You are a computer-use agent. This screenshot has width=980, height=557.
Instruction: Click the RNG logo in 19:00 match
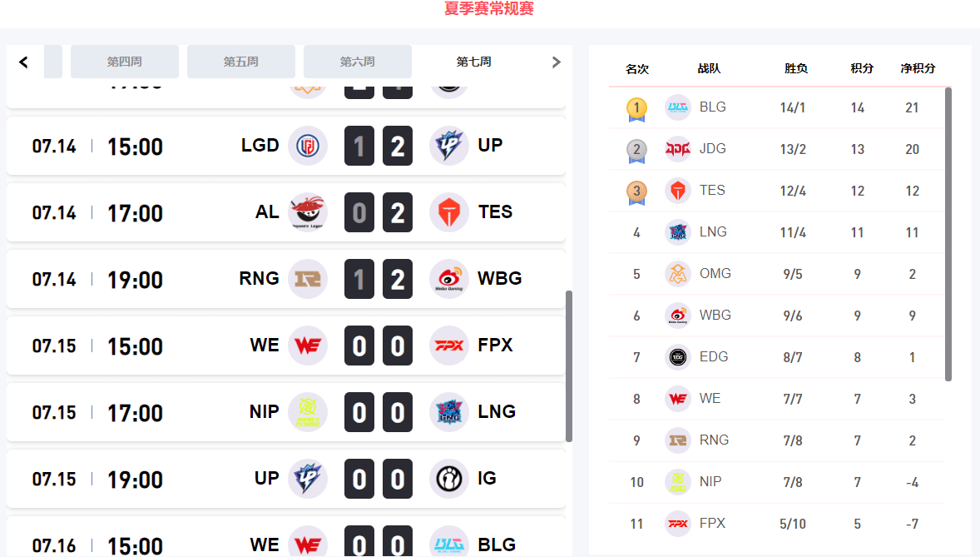point(307,279)
